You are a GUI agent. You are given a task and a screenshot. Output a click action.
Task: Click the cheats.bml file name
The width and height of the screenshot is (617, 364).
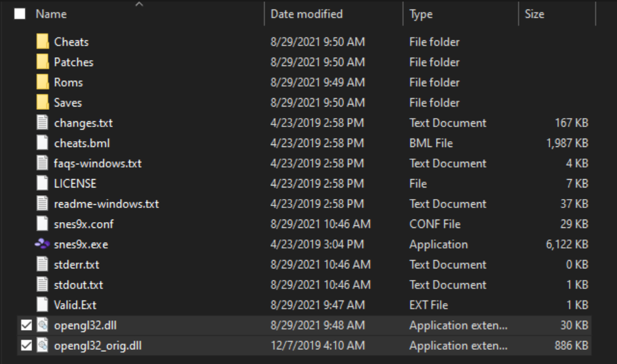point(82,143)
